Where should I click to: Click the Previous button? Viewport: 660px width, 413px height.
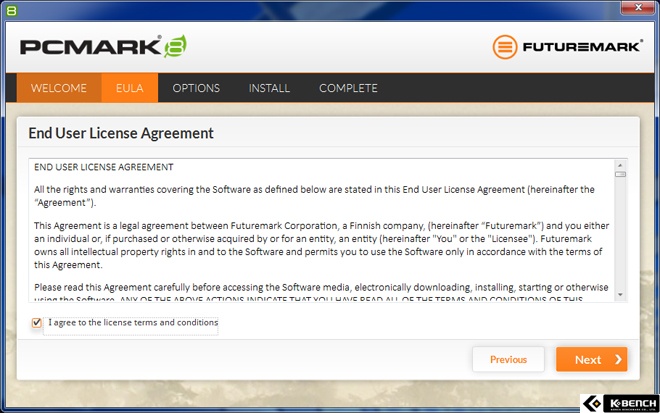508,360
